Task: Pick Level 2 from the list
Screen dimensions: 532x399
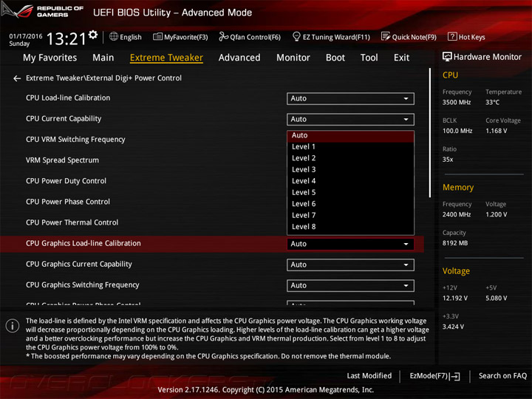Action: click(x=350, y=158)
